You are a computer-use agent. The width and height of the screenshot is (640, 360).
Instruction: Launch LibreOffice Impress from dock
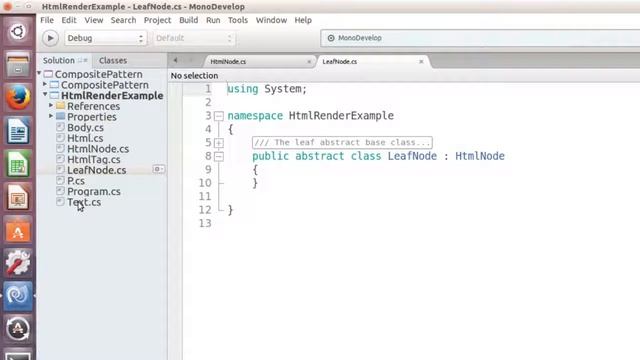coord(18,197)
